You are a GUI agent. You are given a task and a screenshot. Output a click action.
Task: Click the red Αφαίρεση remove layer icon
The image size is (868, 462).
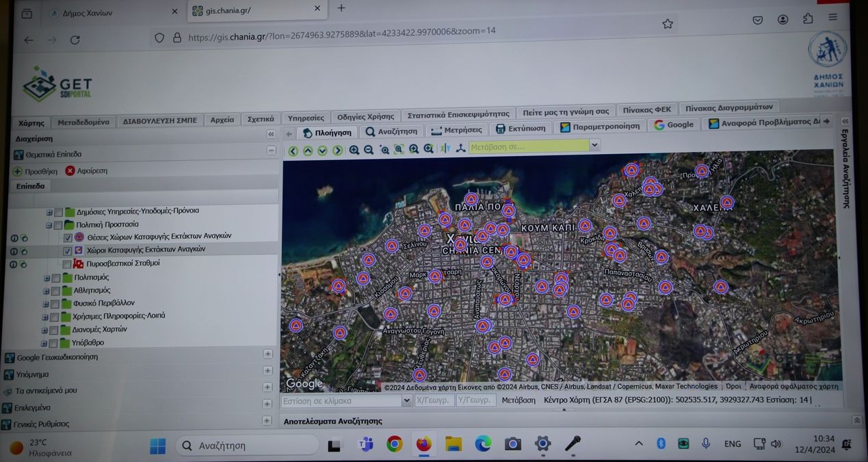(x=70, y=171)
